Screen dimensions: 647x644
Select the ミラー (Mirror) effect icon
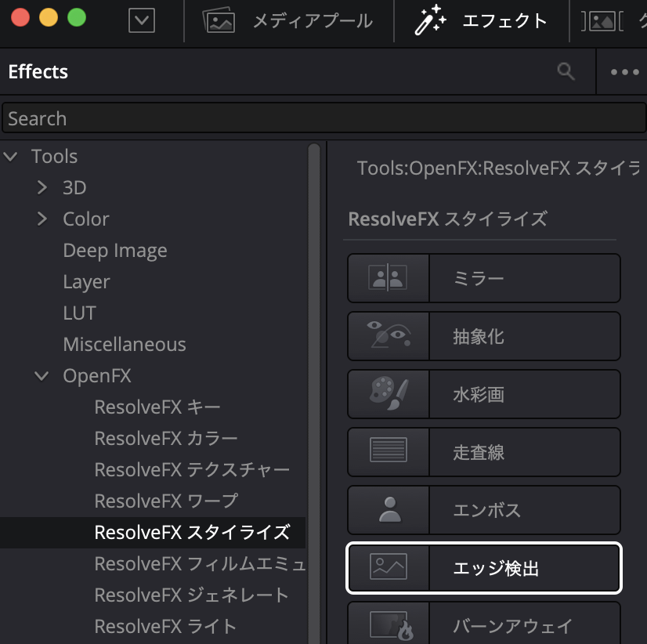coord(388,278)
